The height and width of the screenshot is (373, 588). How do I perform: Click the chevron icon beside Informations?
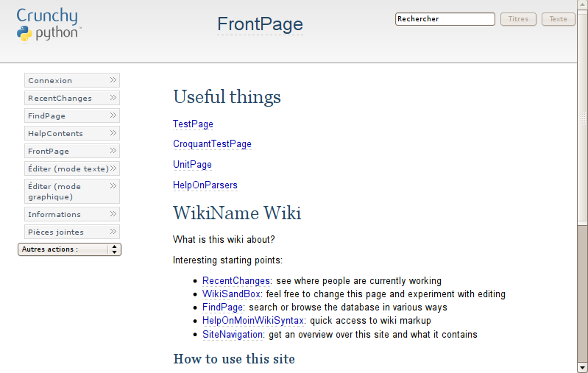click(x=113, y=214)
